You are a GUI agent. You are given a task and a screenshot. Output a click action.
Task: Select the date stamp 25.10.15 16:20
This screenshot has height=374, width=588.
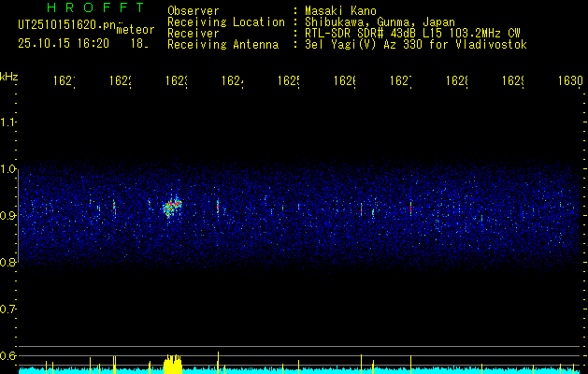pos(64,44)
